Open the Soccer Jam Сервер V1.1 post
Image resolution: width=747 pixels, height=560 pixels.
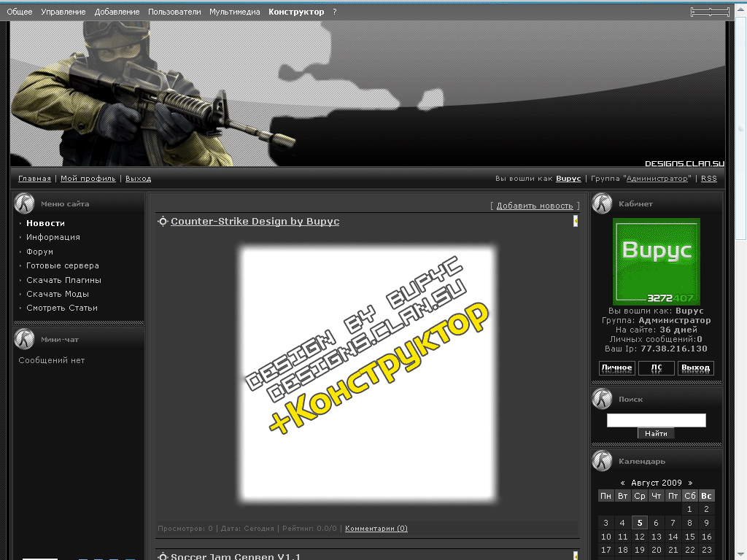point(236,556)
